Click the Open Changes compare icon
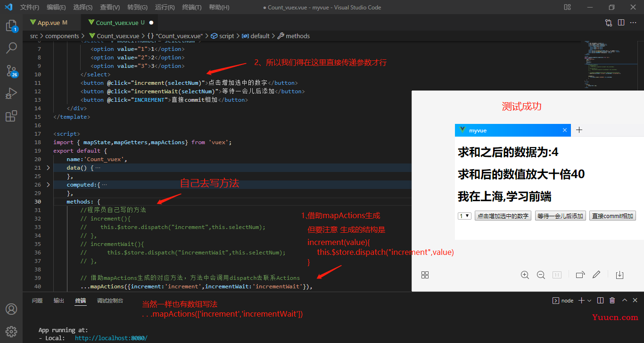The width and height of the screenshot is (644, 343). pos(609,22)
